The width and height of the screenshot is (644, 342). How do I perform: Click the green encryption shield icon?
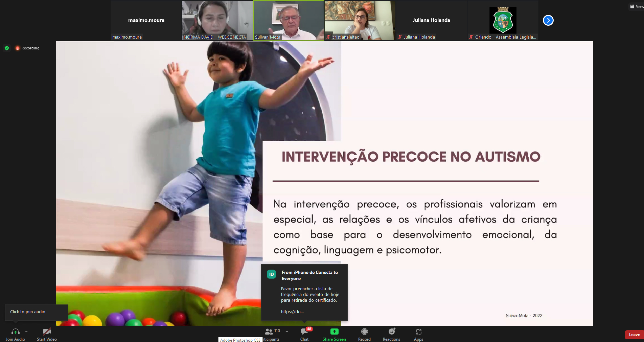point(7,48)
